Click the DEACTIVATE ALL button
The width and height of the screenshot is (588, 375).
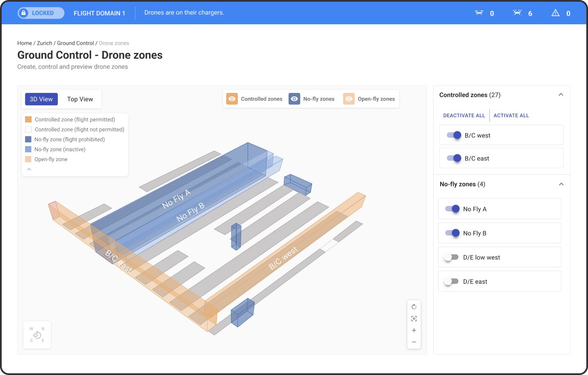point(464,115)
